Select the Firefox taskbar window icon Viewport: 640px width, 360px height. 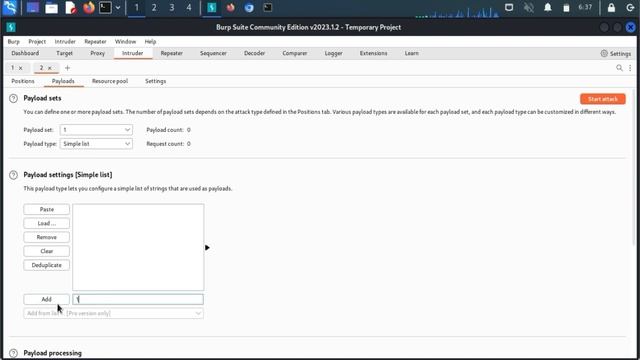point(231,7)
